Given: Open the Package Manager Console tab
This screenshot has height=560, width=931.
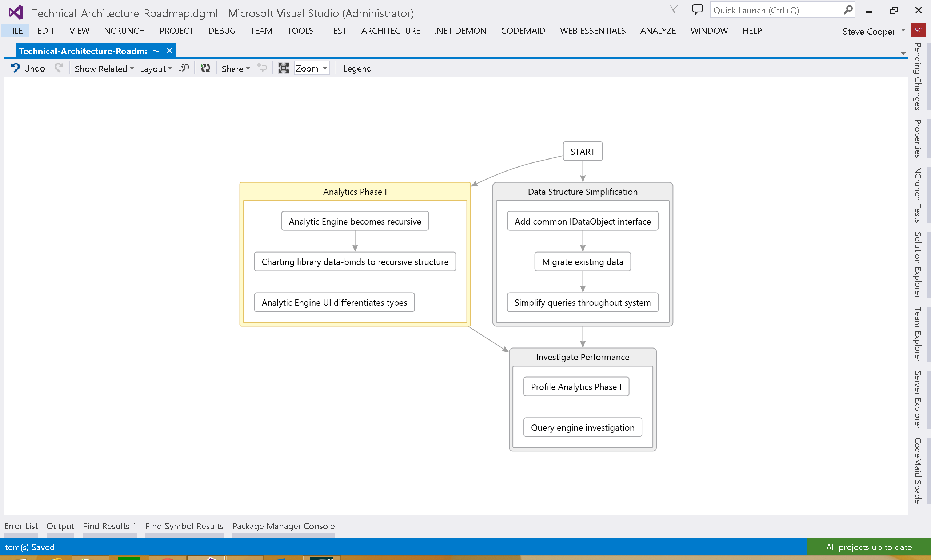Looking at the screenshot, I should [283, 526].
